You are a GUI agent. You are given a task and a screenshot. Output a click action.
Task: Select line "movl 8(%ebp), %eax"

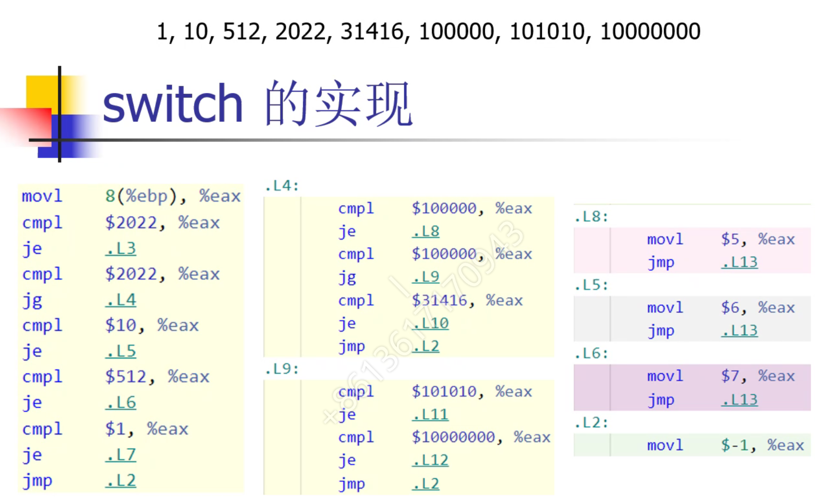click(x=131, y=196)
